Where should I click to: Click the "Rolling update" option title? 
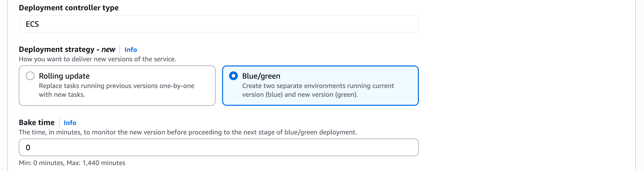64,76
